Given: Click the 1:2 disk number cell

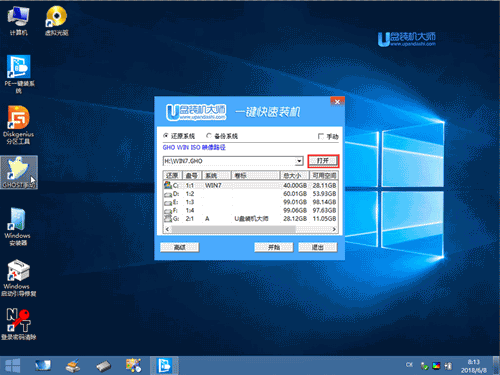Looking at the screenshot, I should pos(190,194).
